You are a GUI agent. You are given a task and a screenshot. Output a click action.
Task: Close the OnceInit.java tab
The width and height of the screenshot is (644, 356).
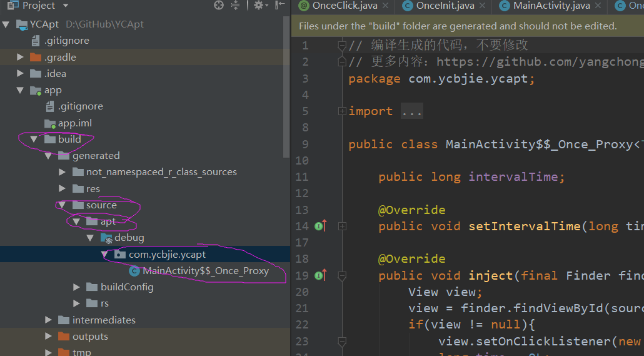point(482,6)
